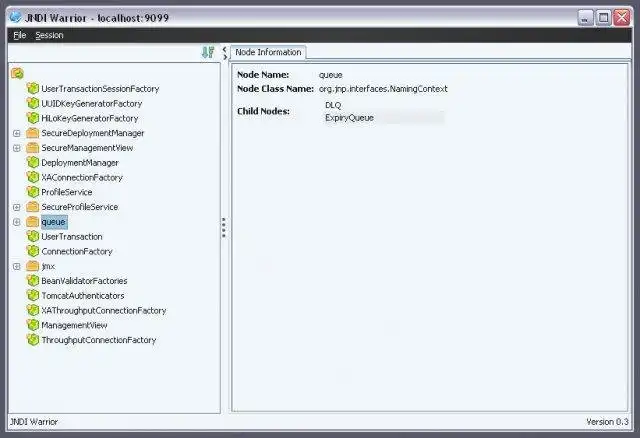Click the Node Name value queue
The image size is (640, 438).
pyautogui.click(x=331, y=75)
